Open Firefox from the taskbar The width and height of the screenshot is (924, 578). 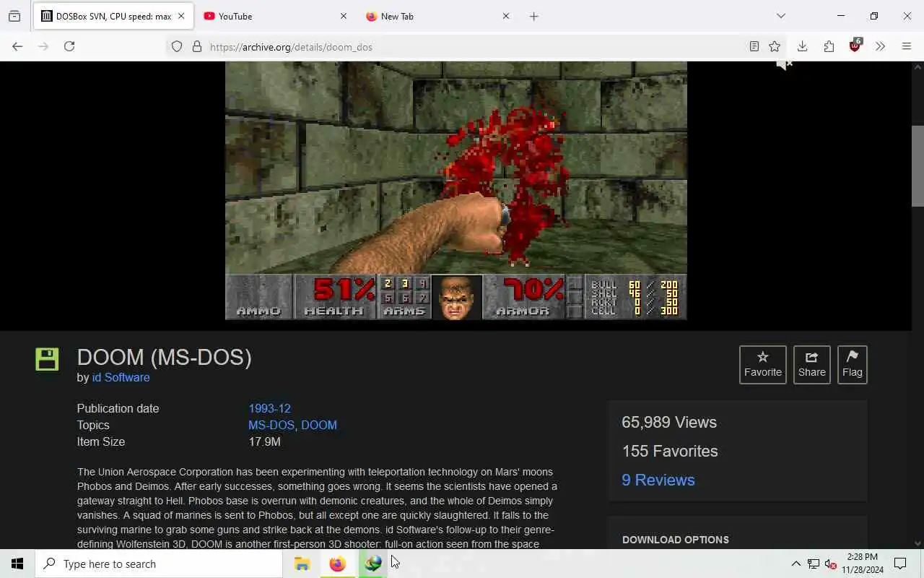pos(337,564)
